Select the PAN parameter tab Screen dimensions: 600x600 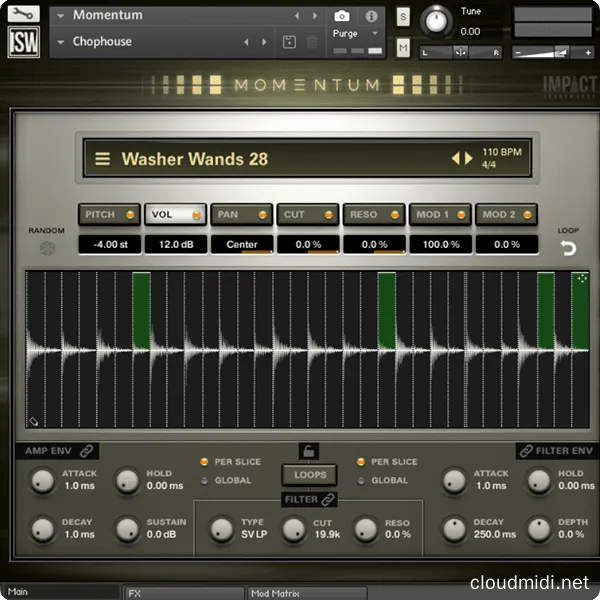click(241, 214)
